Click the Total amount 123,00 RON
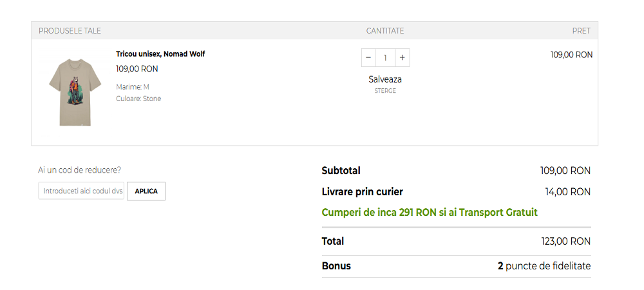The image size is (644, 290). point(565,242)
